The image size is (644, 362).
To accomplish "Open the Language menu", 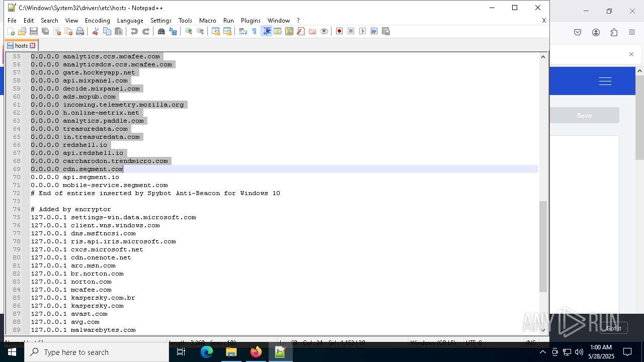I will 130,21.
